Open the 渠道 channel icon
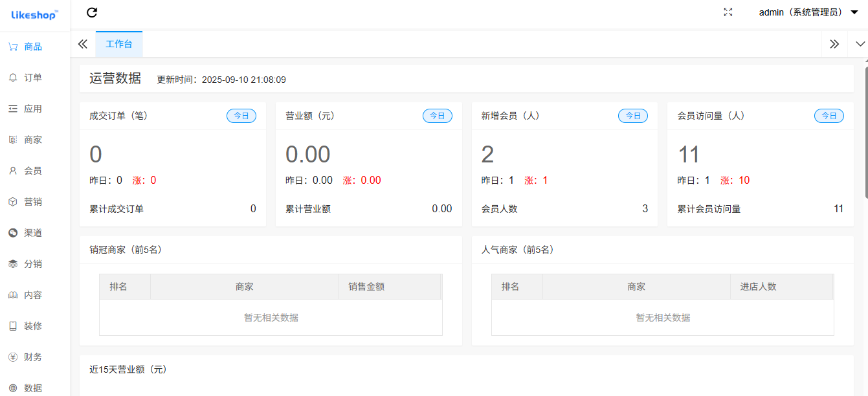868x396 pixels. pyautogui.click(x=13, y=233)
